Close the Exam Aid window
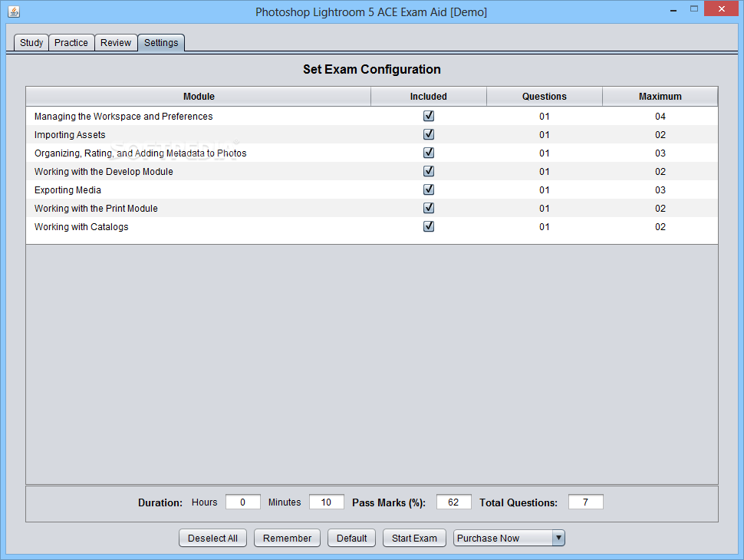744x560 pixels. coord(721,8)
